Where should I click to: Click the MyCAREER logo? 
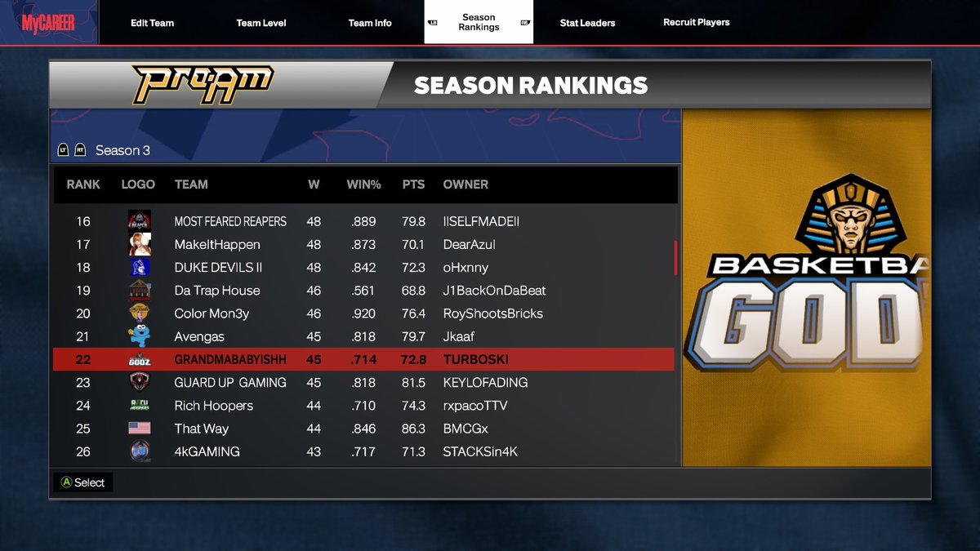(x=48, y=23)
